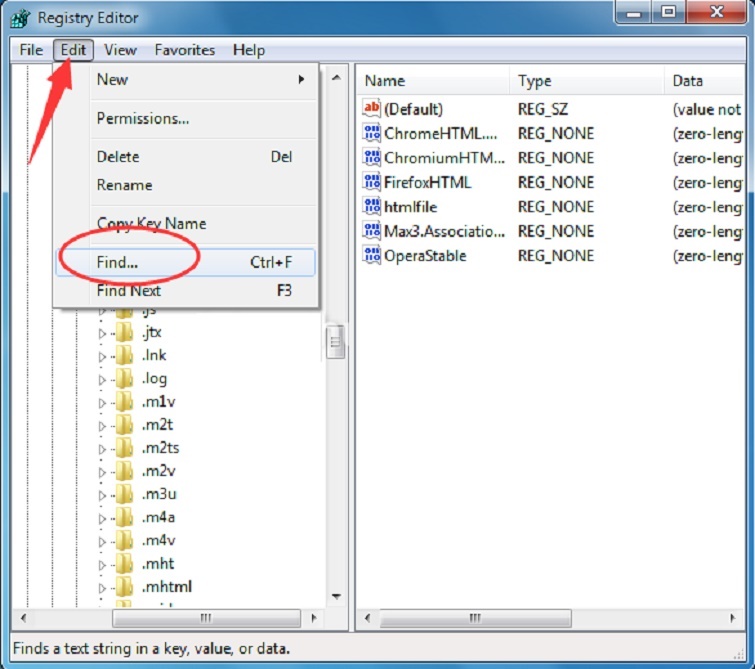This screenshot has width=755, height=669.
Task: Click the OperaStable binary value icon
Action: pos(372,256)
